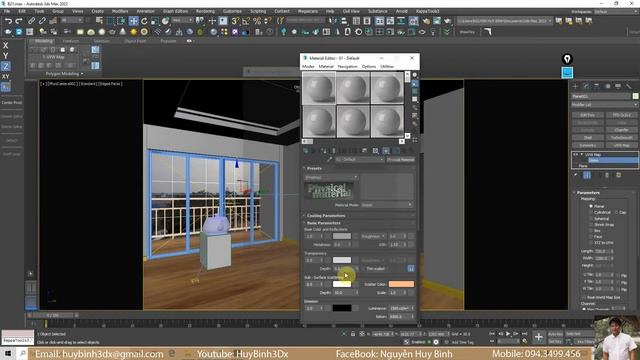Open the File menu
Image resolution: width=640 pixels, height=360 pixels.
click(7, 11)
